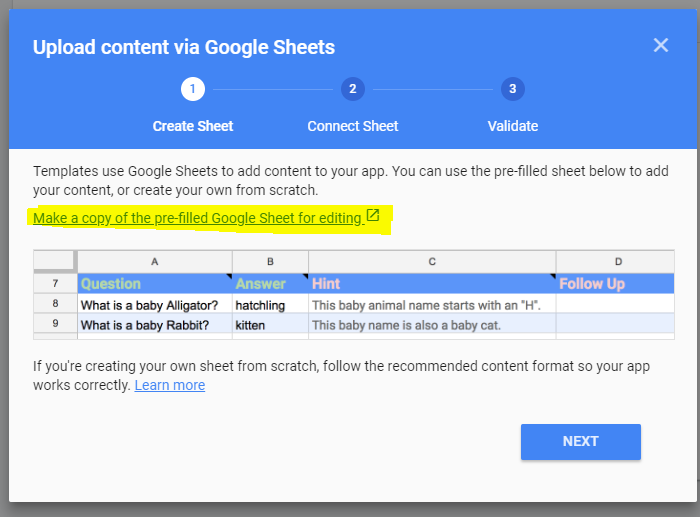Click the 'Upload content via Google Sheets' title
The height and width of the screenshot is (517, 700).
184,47
